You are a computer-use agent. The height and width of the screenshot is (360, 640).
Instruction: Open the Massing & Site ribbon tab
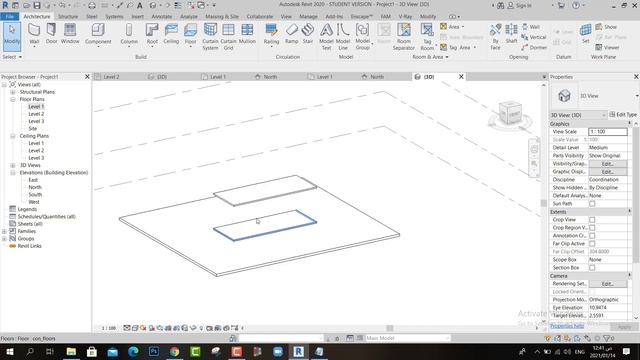pos(222,16)
